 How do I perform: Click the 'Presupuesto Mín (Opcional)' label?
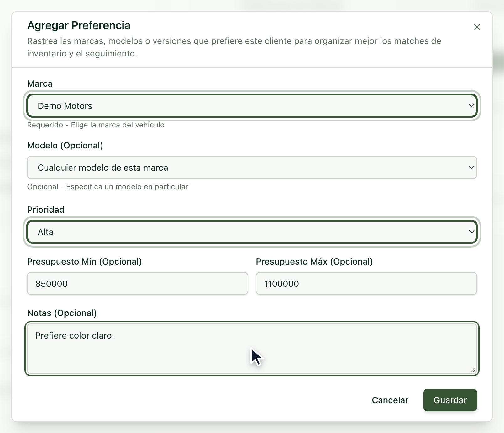pos(85,262)
